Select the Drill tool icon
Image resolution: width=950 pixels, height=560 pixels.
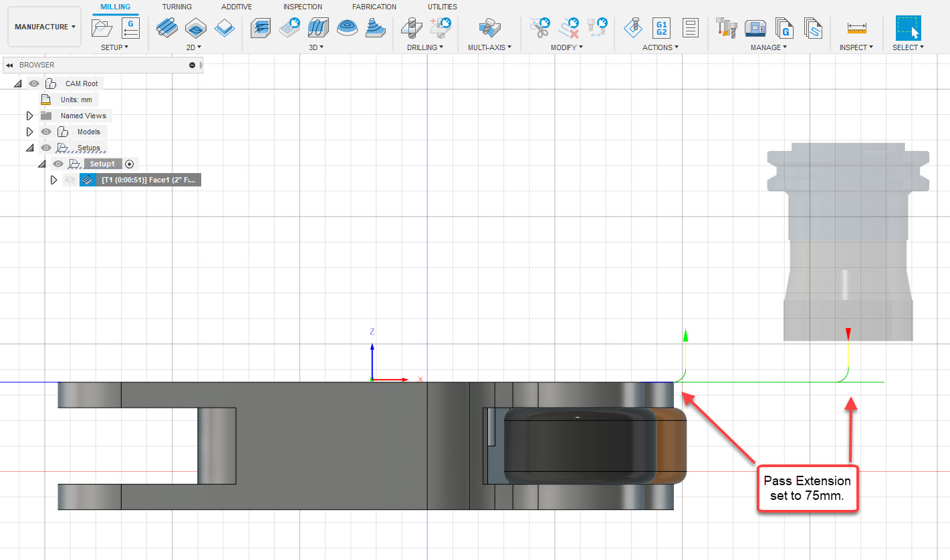coord(411,27)
